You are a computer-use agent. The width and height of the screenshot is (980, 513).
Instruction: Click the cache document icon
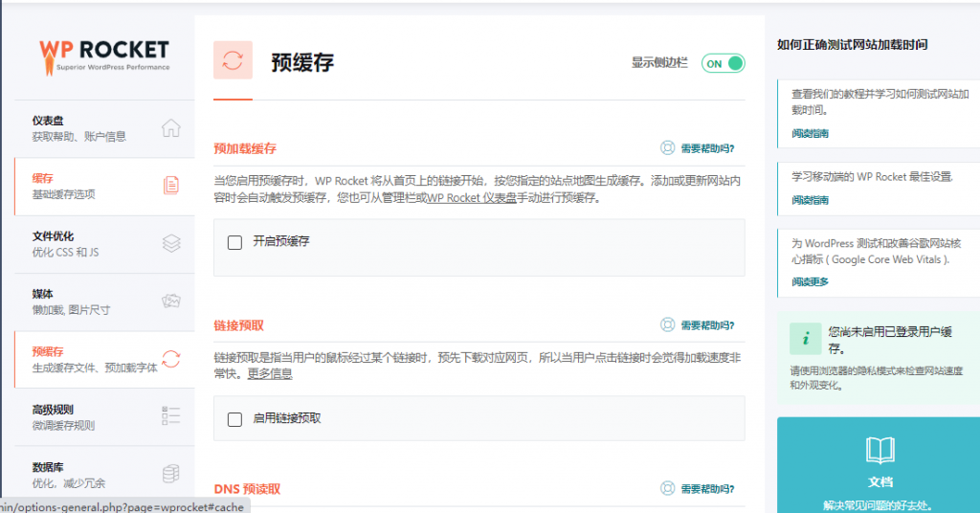pos(170,186)
